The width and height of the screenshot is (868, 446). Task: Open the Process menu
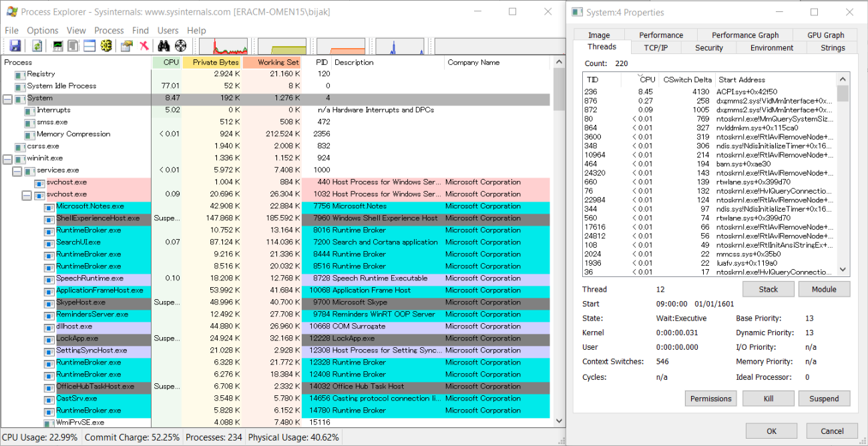(x=109, y=30)
